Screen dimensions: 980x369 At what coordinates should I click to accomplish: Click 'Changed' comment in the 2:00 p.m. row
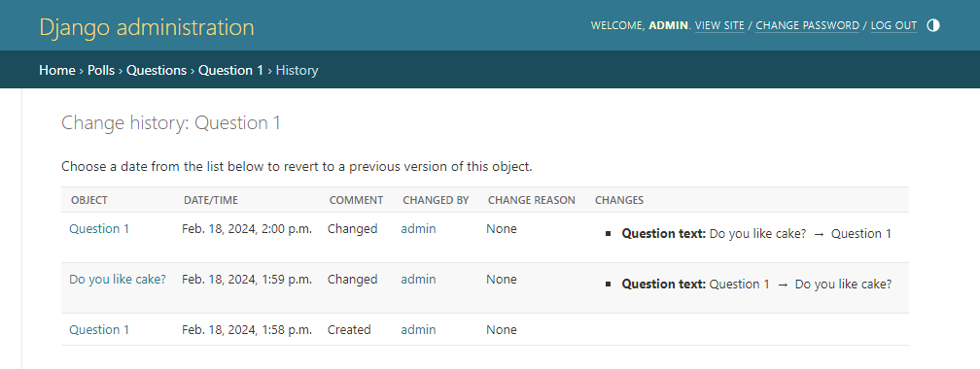coord(353,229)
